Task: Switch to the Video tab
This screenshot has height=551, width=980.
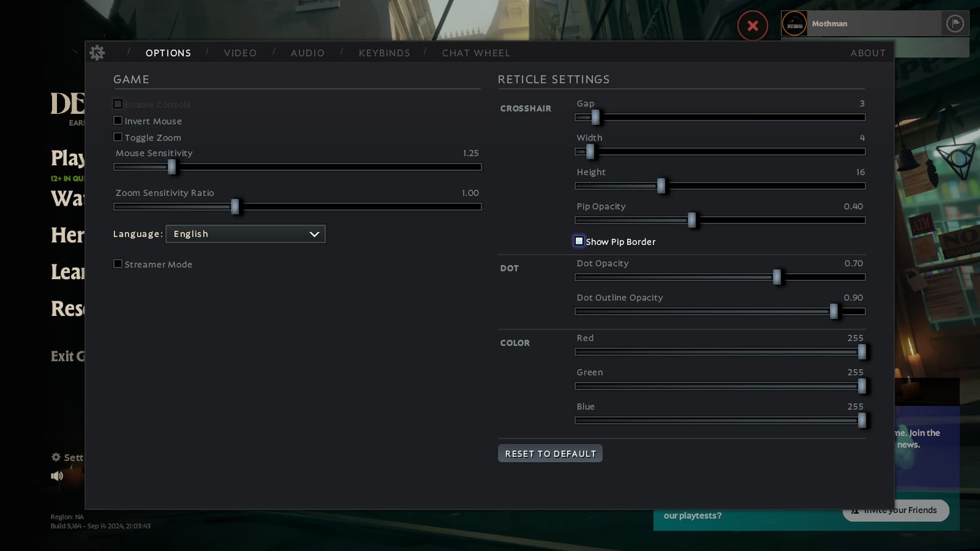Action: click(x=240, y=53)
